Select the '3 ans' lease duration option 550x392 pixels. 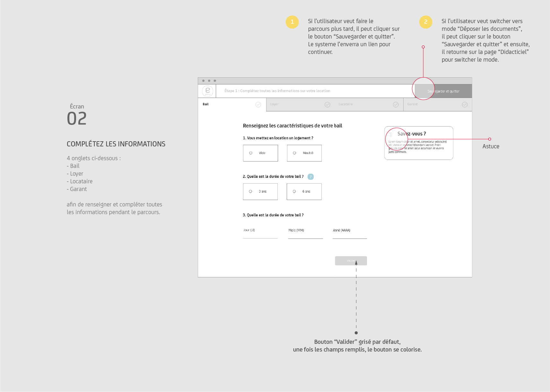coord(250,191)
